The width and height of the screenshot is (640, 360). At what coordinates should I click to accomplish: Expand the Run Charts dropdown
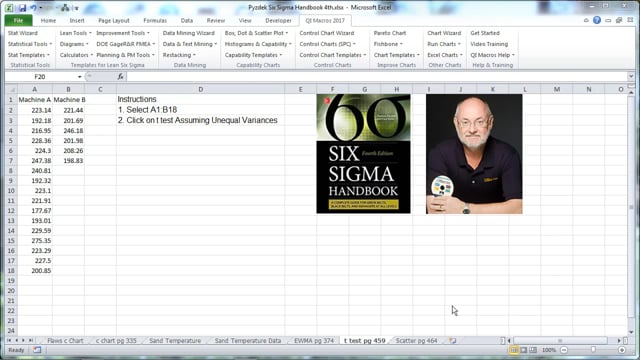[444, 44]
